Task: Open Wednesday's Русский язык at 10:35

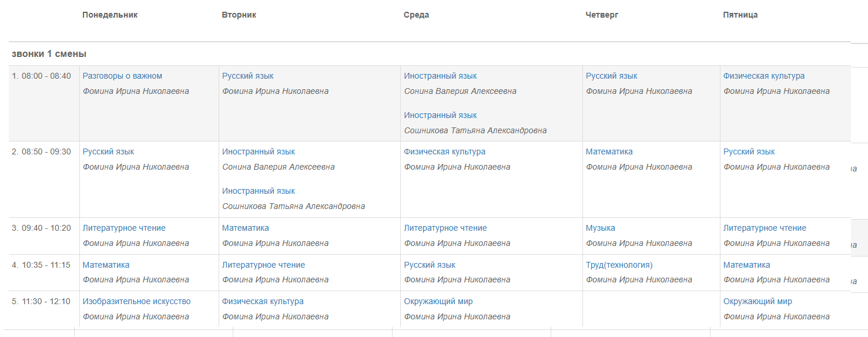Action: (430, 265)
